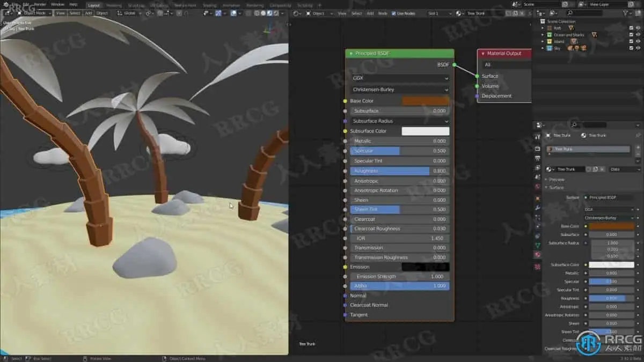Click the Roughness value field in the node

pyautogui.click(x=400, y=171)
